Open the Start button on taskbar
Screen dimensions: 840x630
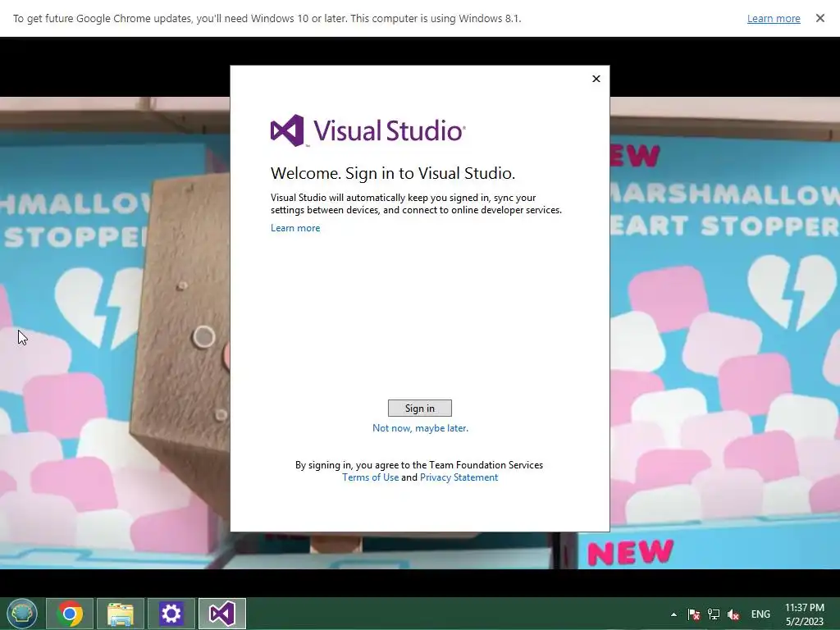[x=22, y=614]
